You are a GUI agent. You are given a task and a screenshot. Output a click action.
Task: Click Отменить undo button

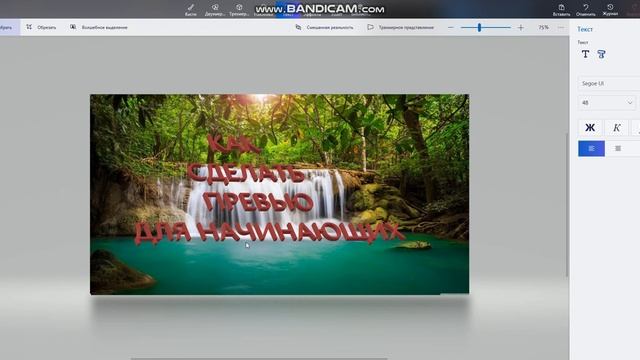click(586, 10)
